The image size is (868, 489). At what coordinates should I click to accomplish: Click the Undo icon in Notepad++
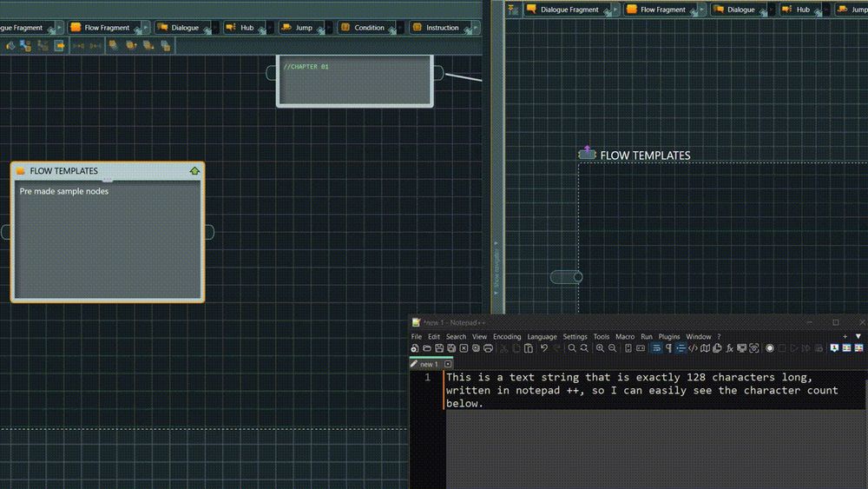[544, 348]
